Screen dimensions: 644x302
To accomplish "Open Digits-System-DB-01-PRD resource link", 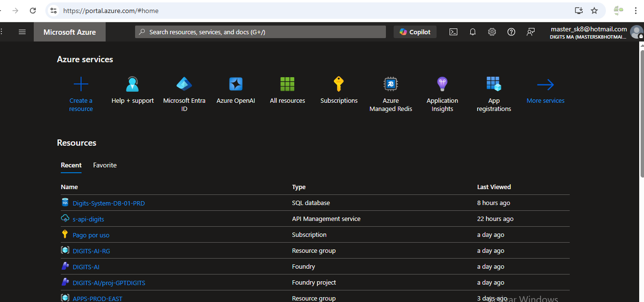I will (109, 203).
